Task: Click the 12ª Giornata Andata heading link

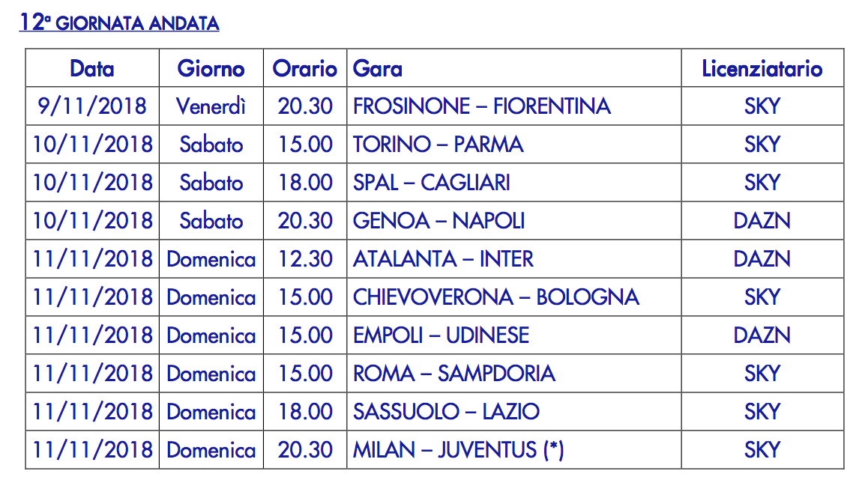Action: pos(119,23)
